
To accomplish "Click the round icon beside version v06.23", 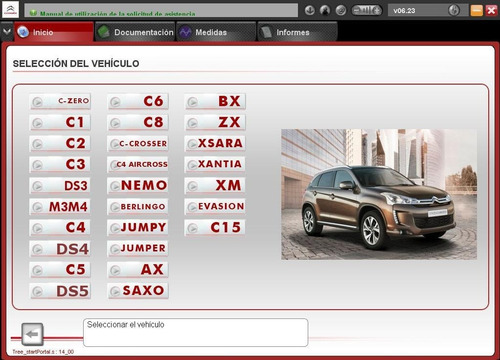I will 454,10.
